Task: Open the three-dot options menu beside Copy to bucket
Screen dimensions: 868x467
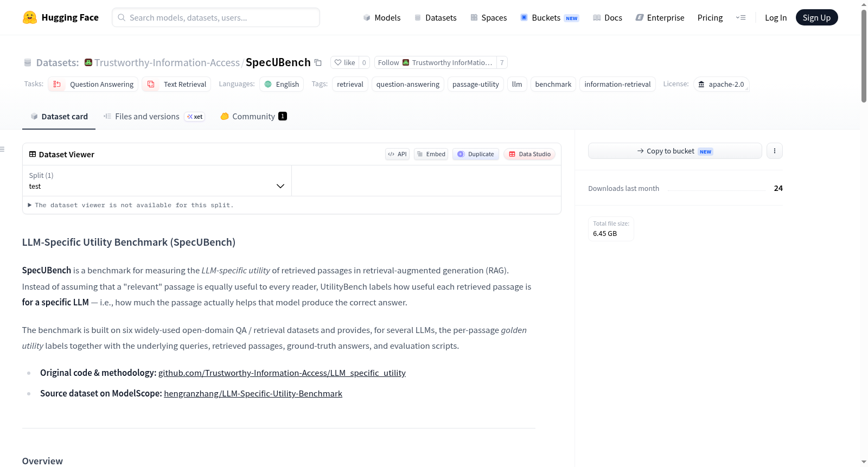Action: tap(775, 151)
